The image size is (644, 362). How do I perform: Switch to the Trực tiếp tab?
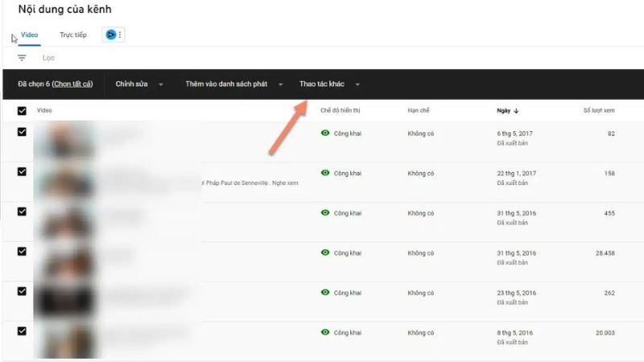[x=73, y=35]
